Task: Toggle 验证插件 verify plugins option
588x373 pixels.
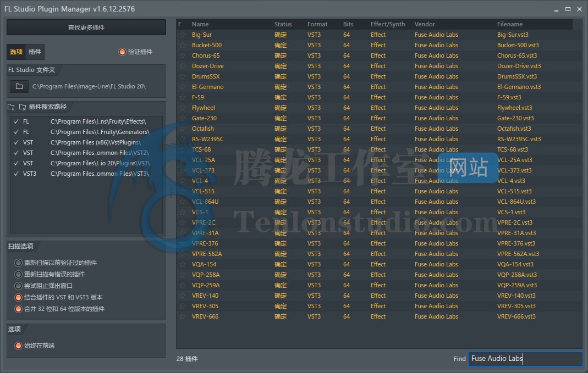Action: pos(122,52)
